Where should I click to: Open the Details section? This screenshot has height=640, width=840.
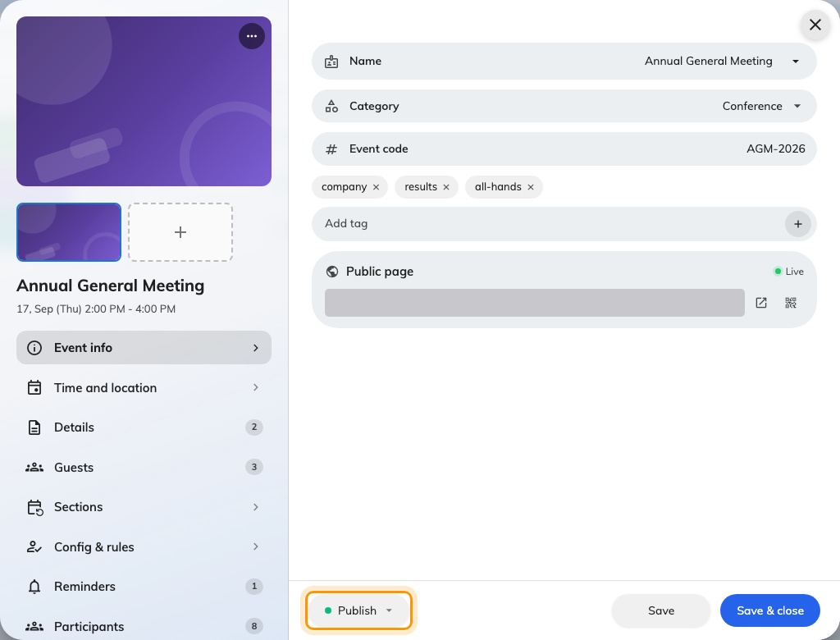144,427
